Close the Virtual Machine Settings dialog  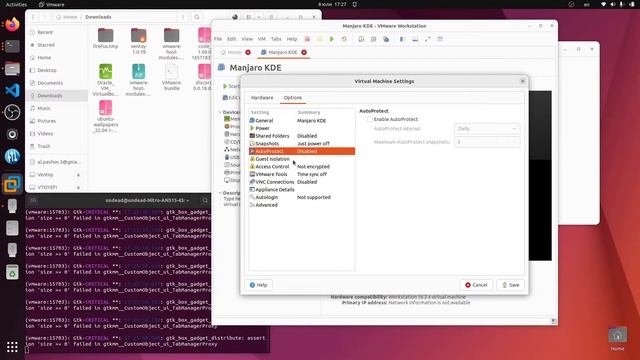coord(522,81)
